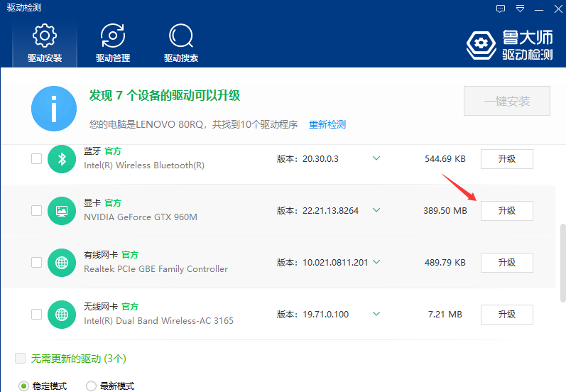Click the graphics card device icon
This screenshot has width=566, height=392.
coord(62,211)
